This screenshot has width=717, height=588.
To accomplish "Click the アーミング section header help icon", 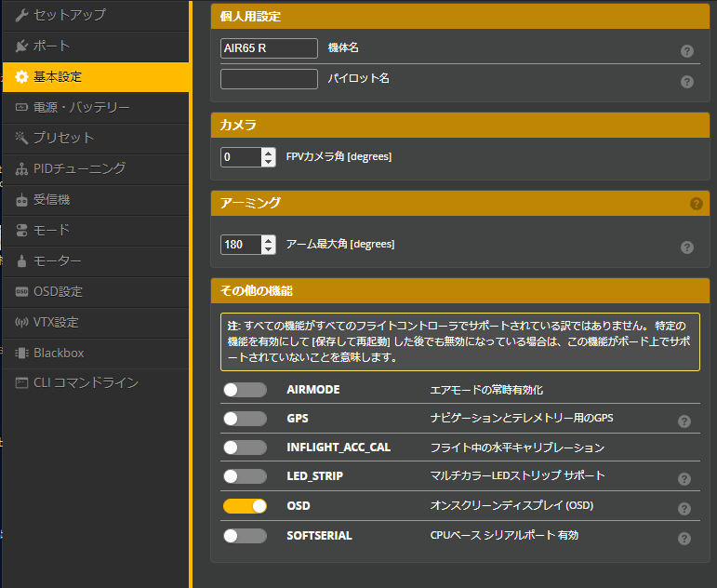I will [696, 203].
